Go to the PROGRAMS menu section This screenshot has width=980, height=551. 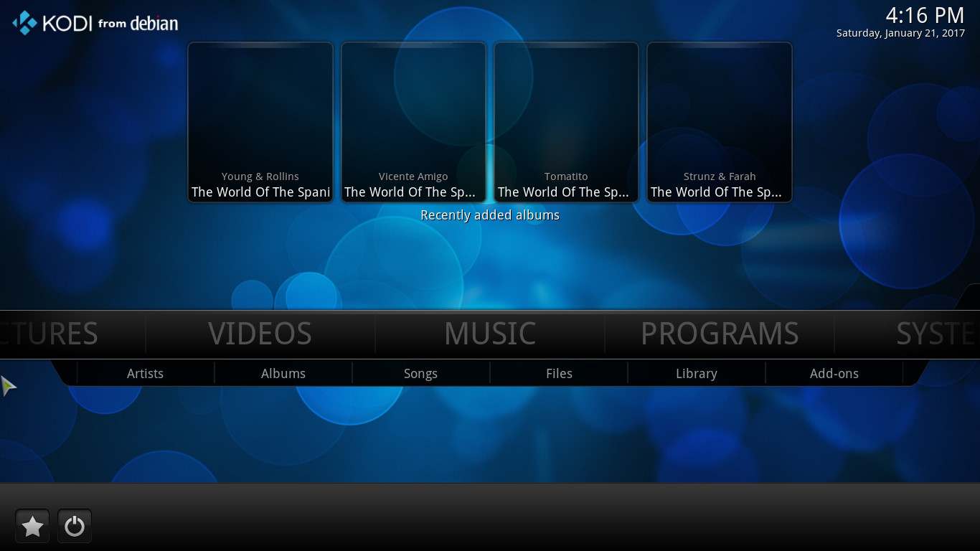tap(720, 334)
